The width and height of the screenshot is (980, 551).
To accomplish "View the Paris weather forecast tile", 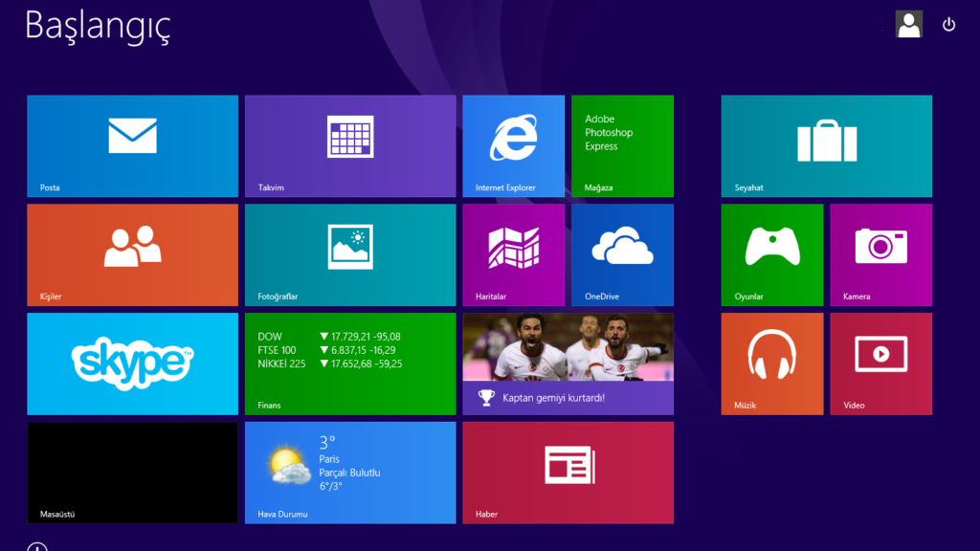I will [350, 472].
